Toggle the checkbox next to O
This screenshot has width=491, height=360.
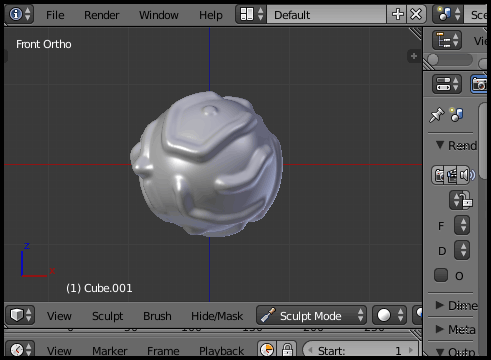pos(441,275)
